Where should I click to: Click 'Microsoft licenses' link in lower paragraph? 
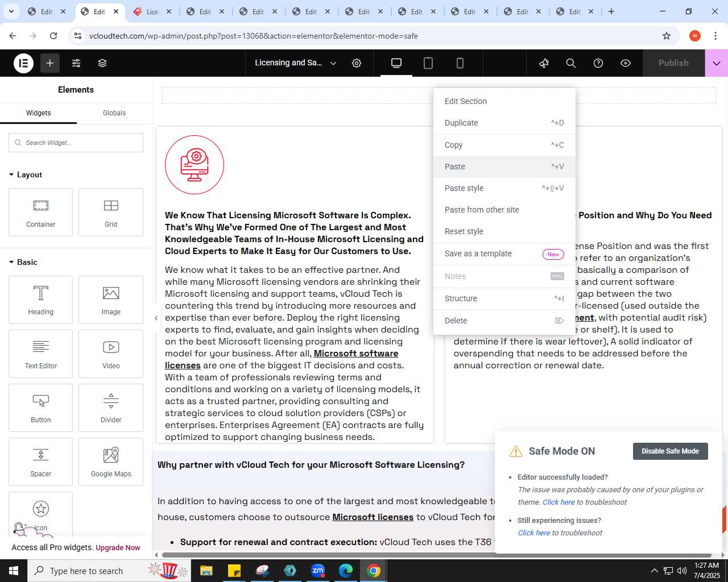tap(373, 517)
